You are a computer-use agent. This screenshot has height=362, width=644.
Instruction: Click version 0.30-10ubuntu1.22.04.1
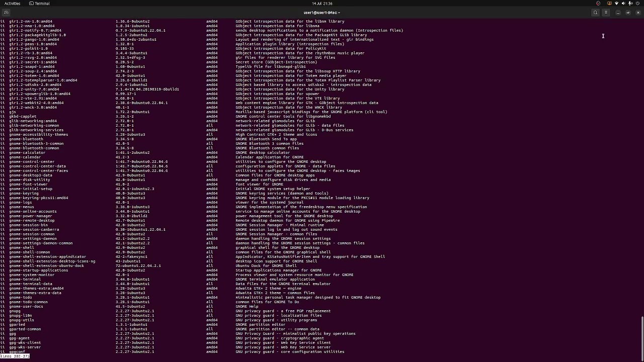(x=140, y=230)
